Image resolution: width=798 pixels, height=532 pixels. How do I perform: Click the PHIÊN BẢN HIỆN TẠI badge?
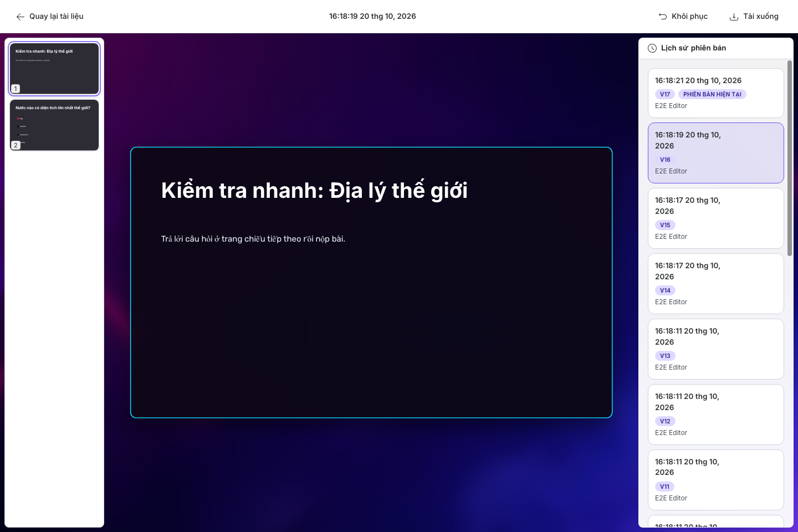712,94
